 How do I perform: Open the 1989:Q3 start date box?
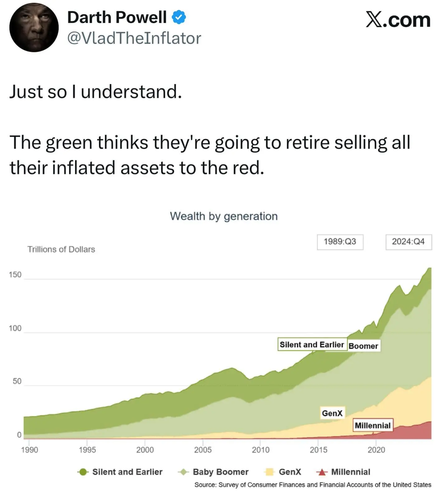click(x=340, y=242)
